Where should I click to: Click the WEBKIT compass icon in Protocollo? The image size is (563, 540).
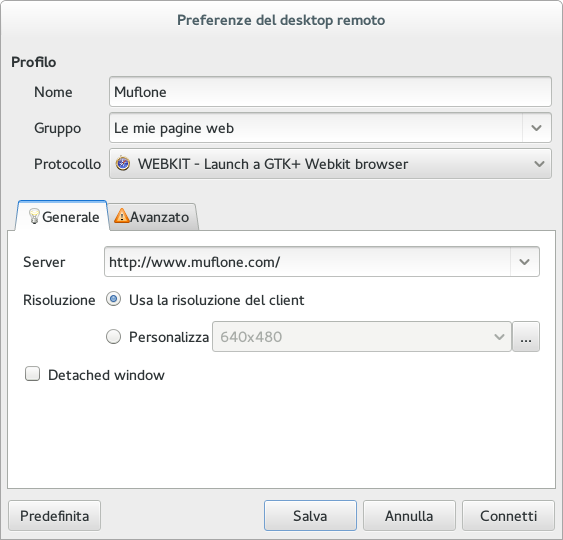(123, 164)
